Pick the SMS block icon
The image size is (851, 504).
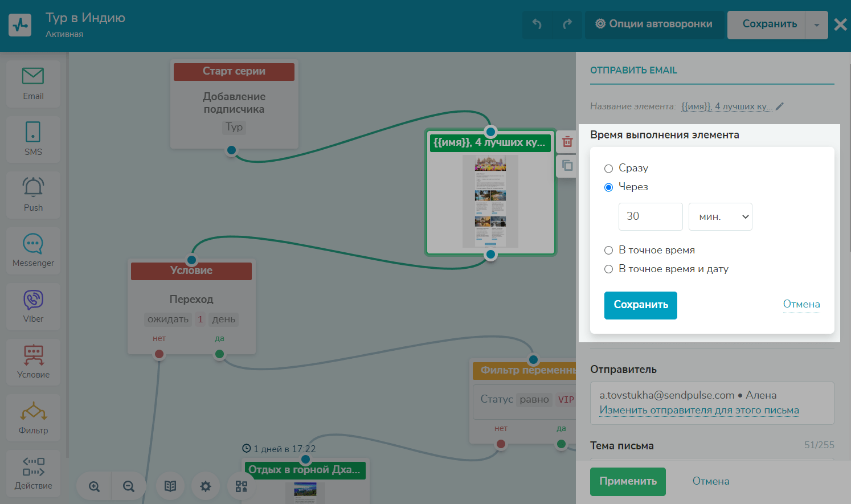[x=33, y=138]
